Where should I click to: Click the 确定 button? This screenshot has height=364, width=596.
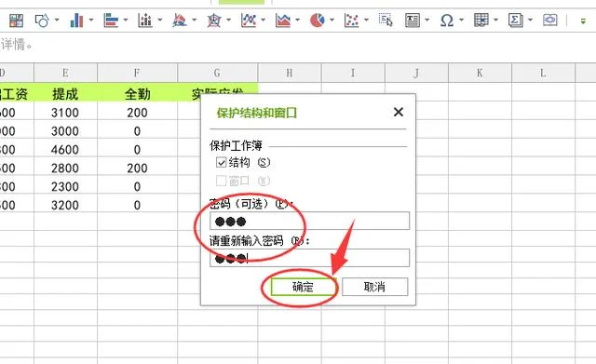click(x=303, y=287)
